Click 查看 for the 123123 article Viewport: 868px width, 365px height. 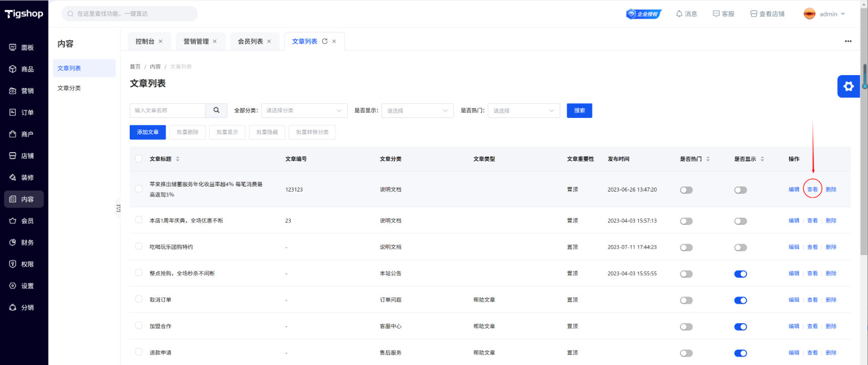812,190
